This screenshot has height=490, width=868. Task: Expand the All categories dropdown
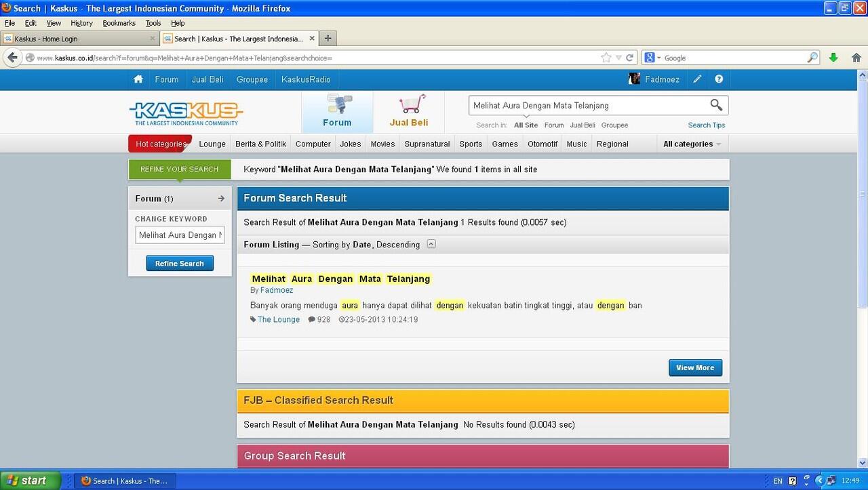692,144
